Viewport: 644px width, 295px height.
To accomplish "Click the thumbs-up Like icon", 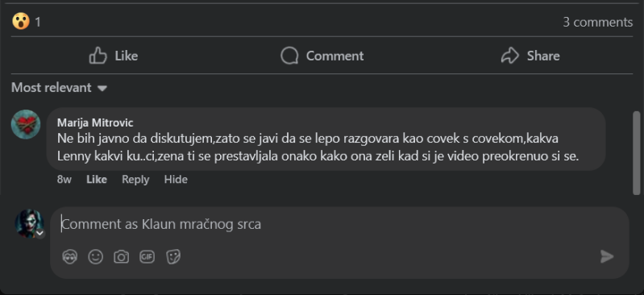I will click(x=98, y=56).
